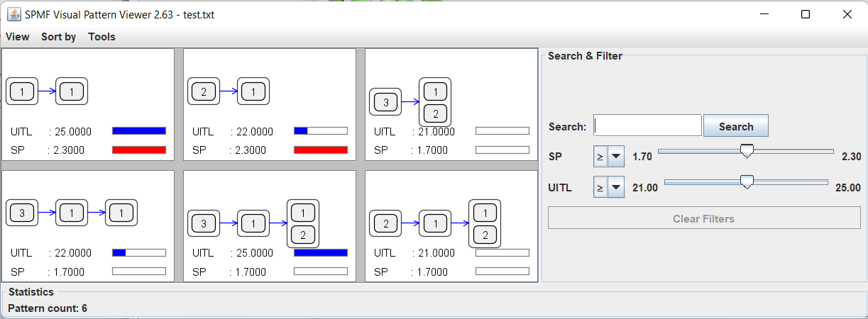Open the Tools menu
Screen dimensions: 868x319
point(101,37)
